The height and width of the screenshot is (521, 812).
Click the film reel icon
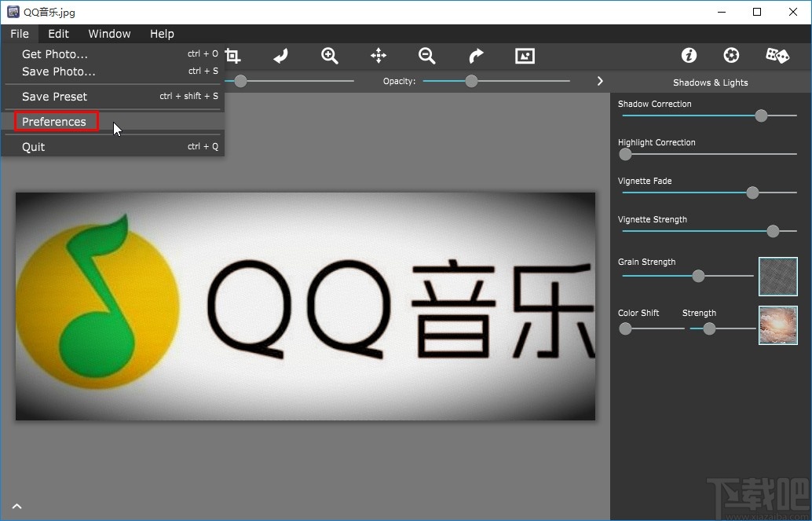[x=731, y=55]
